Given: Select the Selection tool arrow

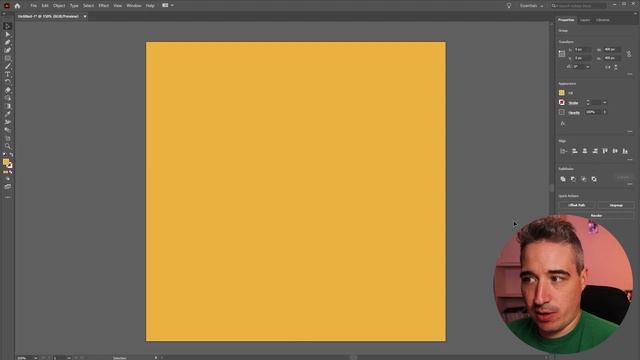Looking at the screenshot, I should 7,26.
